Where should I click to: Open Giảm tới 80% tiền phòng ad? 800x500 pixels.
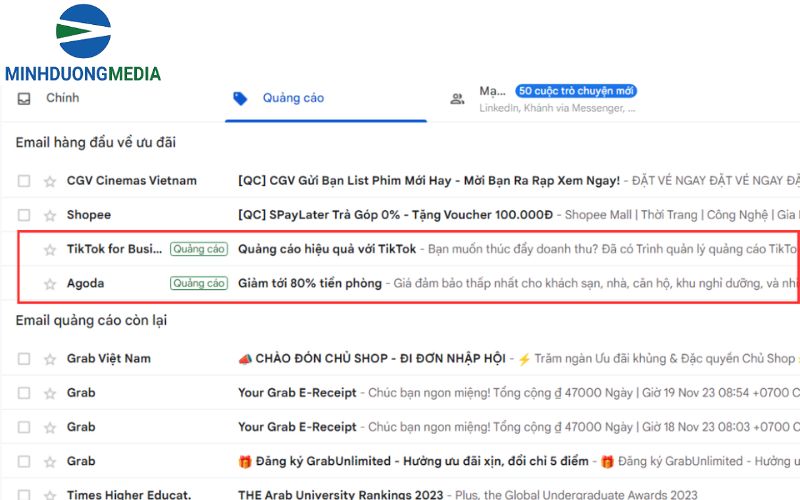point(310,283)
